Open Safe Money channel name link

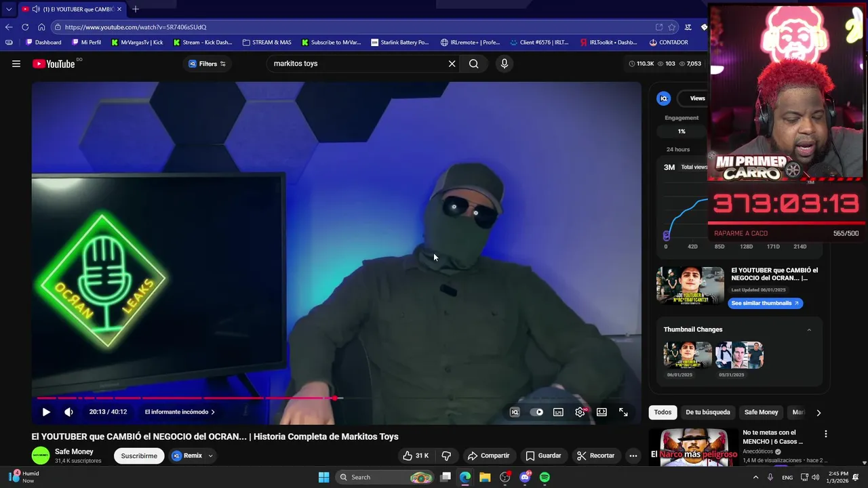(x=74, y=451)
